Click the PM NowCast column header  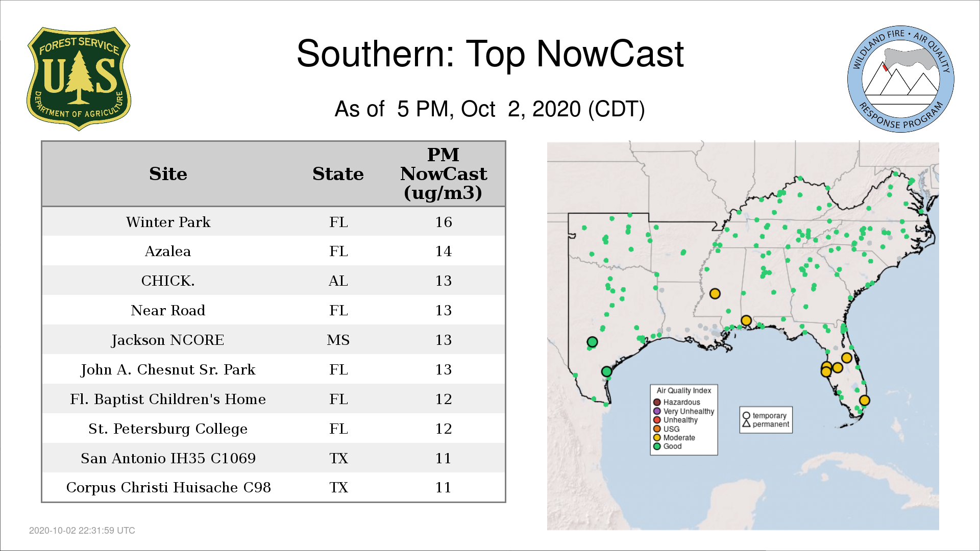pos(443,174)
